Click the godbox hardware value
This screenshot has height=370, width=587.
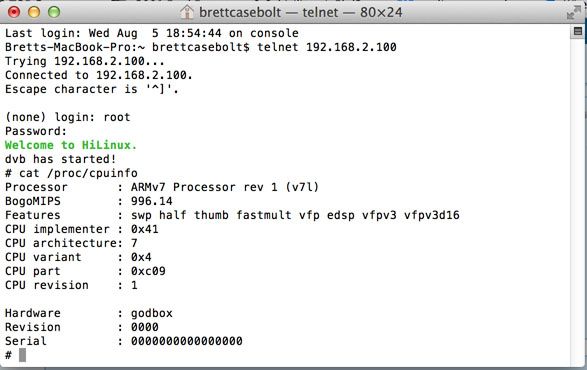pyautogui.click(x=152, y=313)
